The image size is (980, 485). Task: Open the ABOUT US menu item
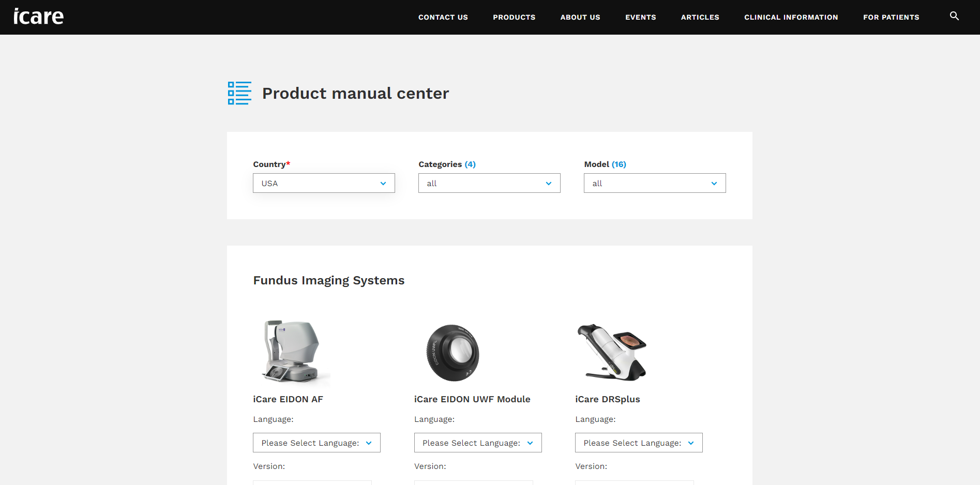click(580, 17)
